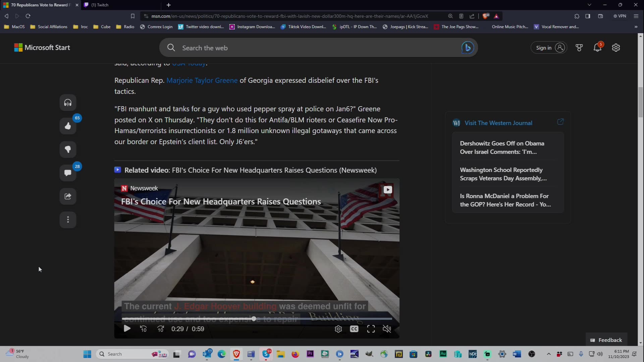The image size is (644, 362).
Task: Show hidden system tray icons
Action: 549,354
